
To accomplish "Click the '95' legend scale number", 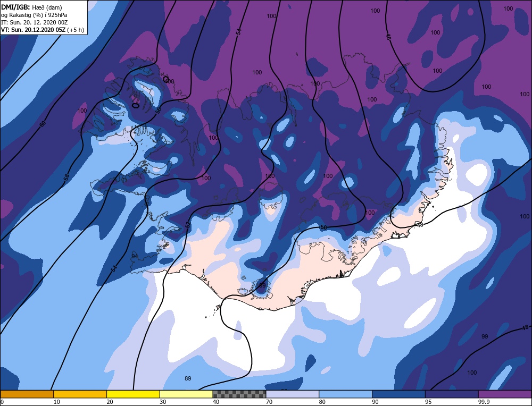I will coord(428,402).
